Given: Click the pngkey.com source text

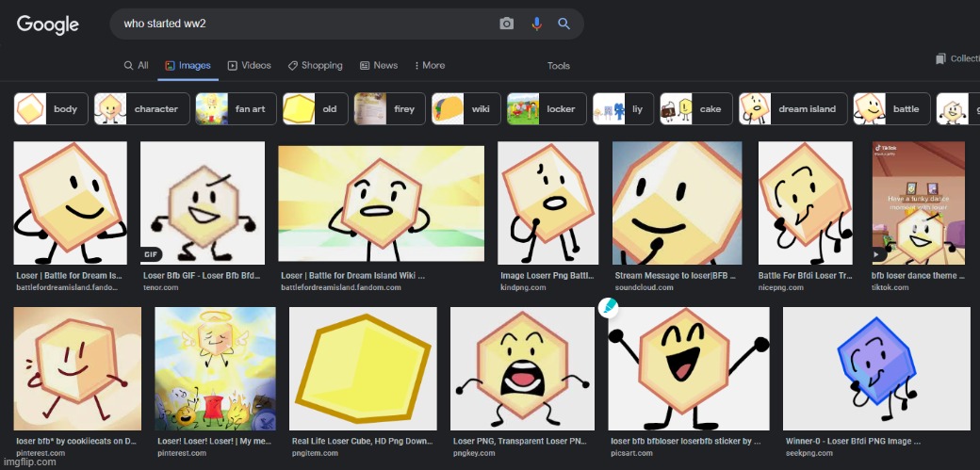Looking at the screenshot, I should 475,453.
